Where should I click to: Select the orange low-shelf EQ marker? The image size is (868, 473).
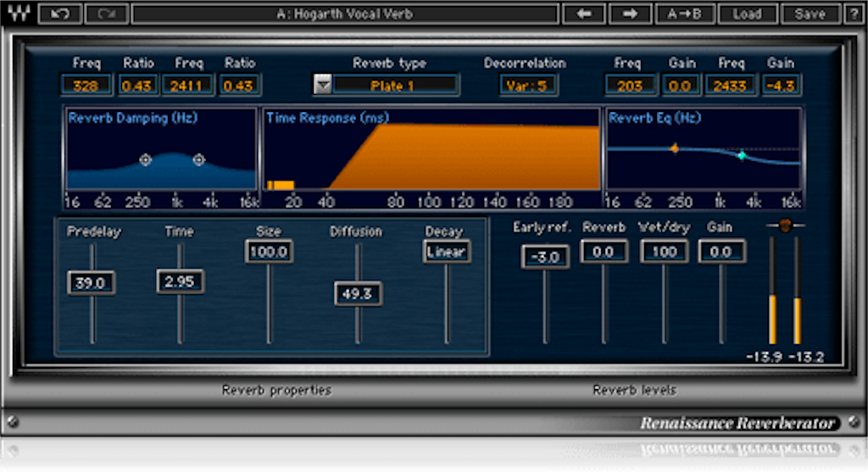(x=674, y=147)
